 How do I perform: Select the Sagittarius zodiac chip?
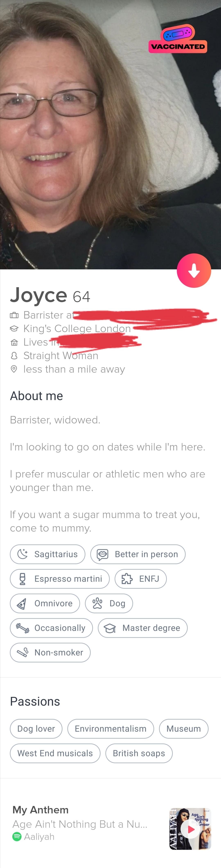click(x=47, y=554)
